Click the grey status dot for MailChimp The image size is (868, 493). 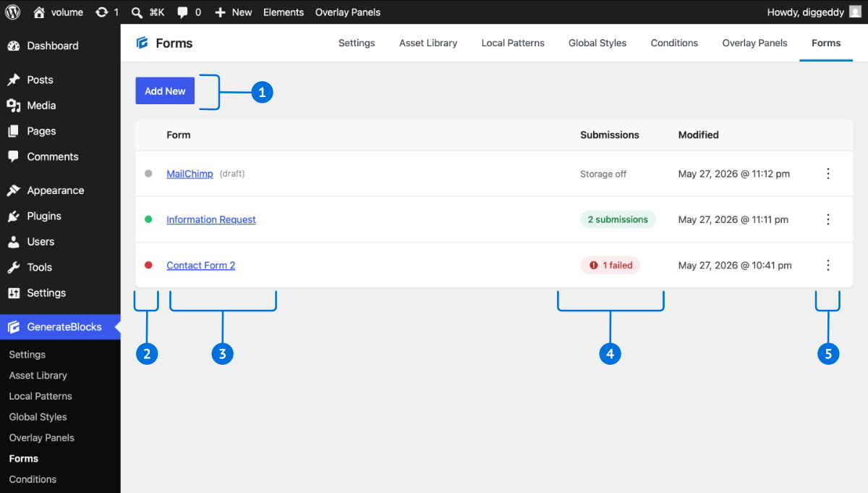(x=148, y=174)
